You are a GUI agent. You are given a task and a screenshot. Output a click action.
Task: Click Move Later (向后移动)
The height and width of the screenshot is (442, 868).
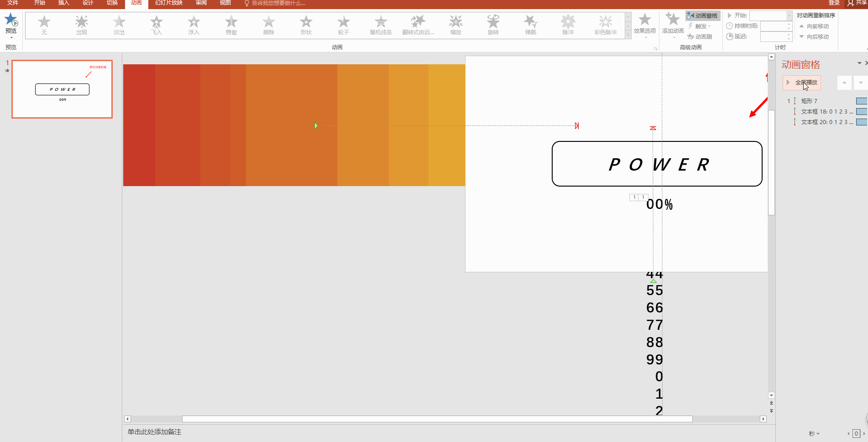point(814,36)
